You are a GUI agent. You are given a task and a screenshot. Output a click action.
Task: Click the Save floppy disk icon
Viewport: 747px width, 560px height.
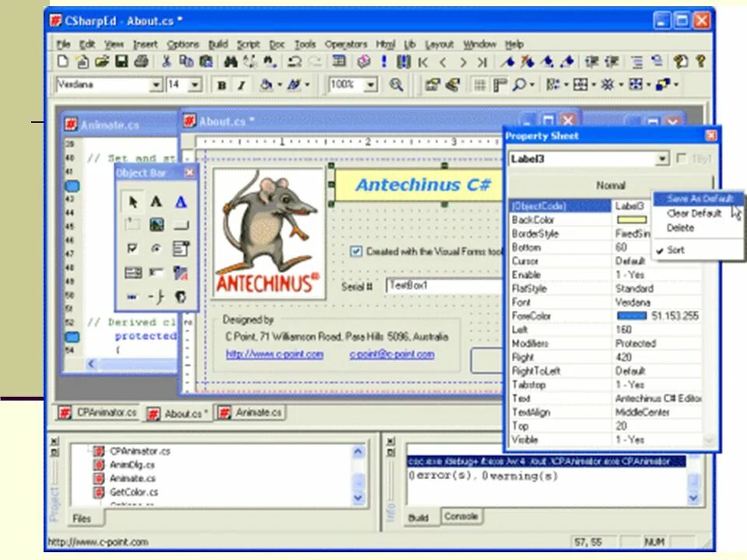click(x=121, y=61)
